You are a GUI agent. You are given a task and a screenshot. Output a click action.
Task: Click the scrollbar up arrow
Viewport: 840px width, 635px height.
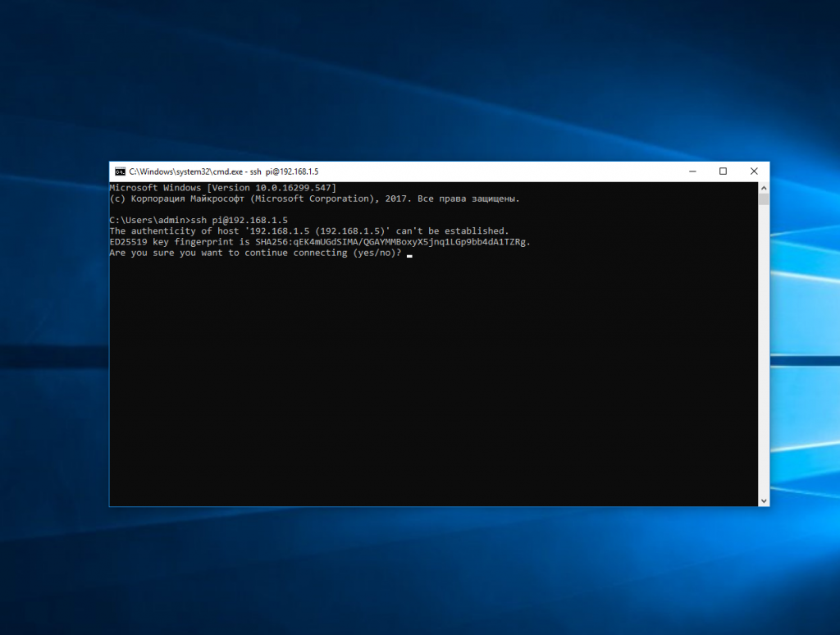[x=763, y=188]
